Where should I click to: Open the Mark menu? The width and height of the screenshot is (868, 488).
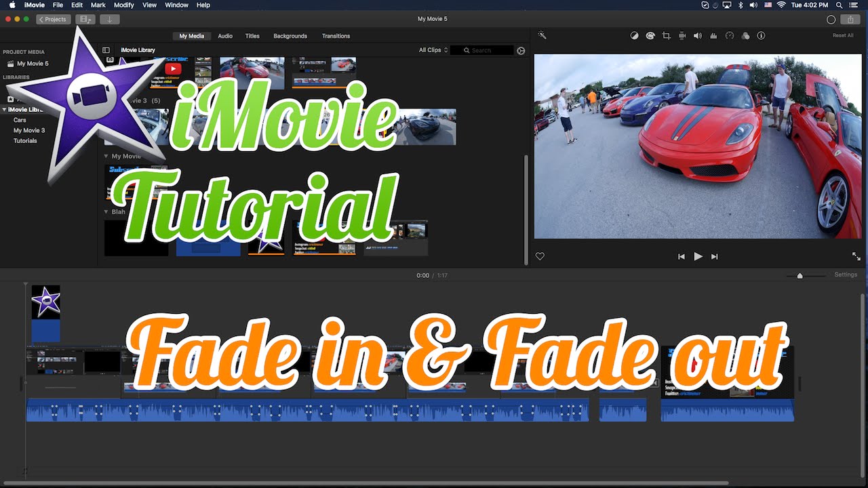(98, 5)
